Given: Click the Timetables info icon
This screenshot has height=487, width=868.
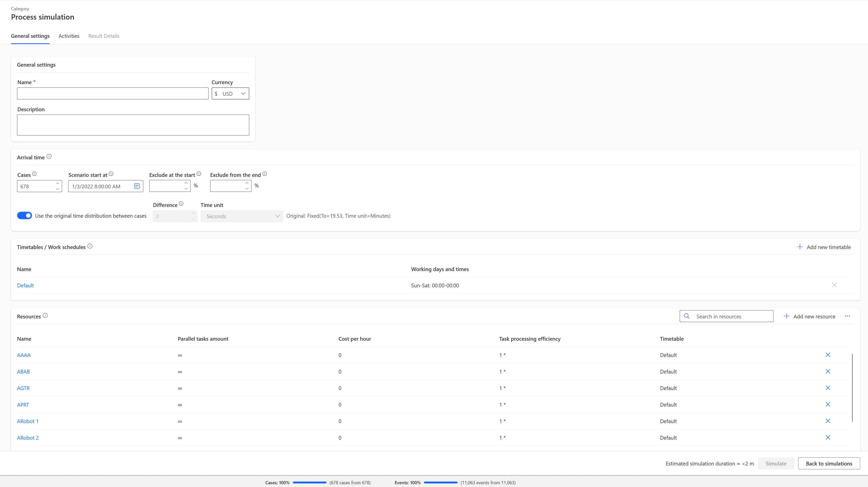Looking at the screenshot, I should click(x=90, y=246).
